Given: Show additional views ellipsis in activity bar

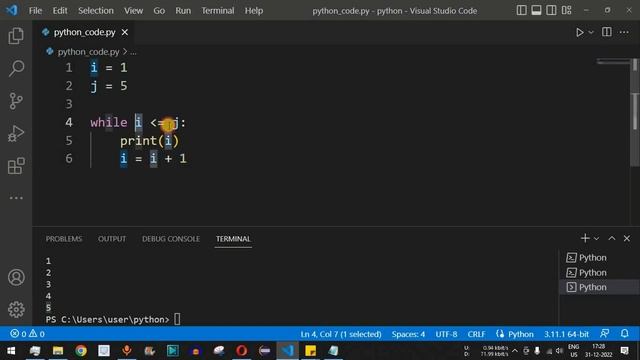Looking at the screenshot, I should (16, 198).
